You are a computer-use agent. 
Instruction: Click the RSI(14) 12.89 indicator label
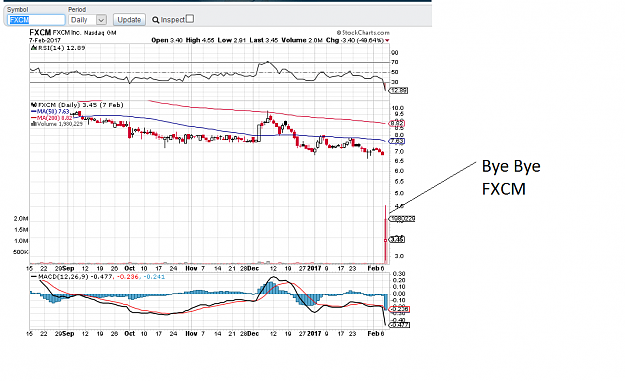(58, 48)
